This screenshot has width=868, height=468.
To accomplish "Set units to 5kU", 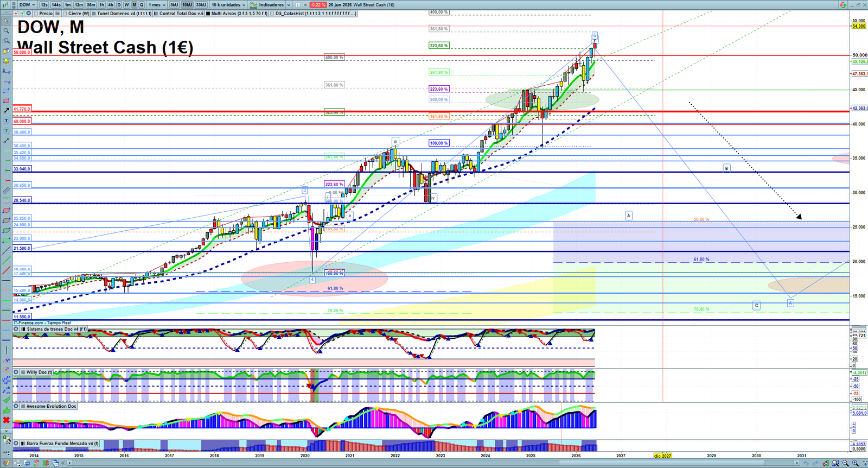I will point(174,5).
